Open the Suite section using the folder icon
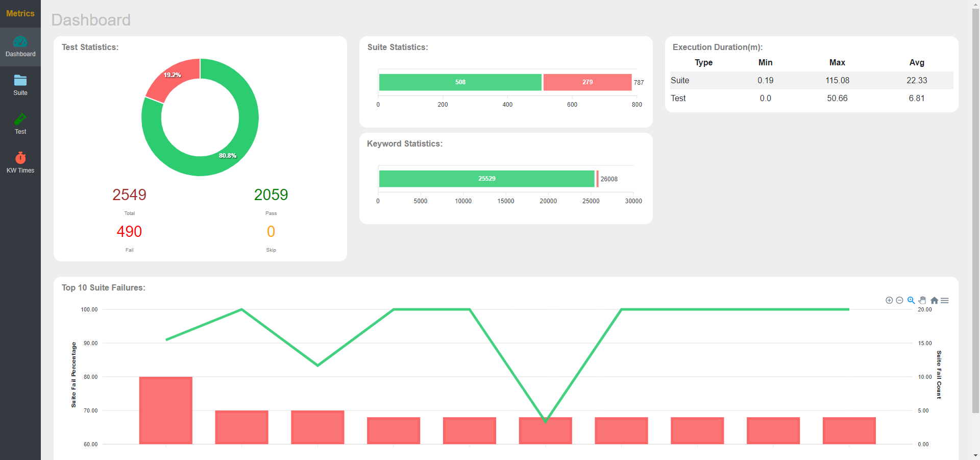The height and width of the screenshot is (460, 980). (20, 81)
